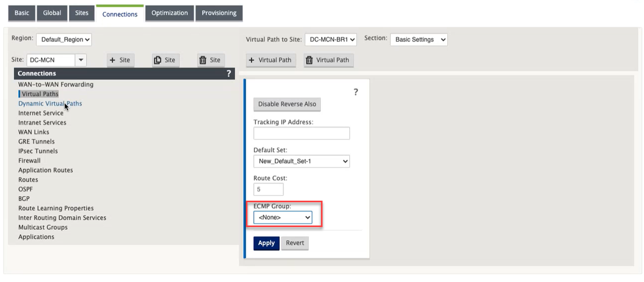Screen dimensions: 644x282
Task: Open the Default Set dropdown
Action: tap(301, 161)
